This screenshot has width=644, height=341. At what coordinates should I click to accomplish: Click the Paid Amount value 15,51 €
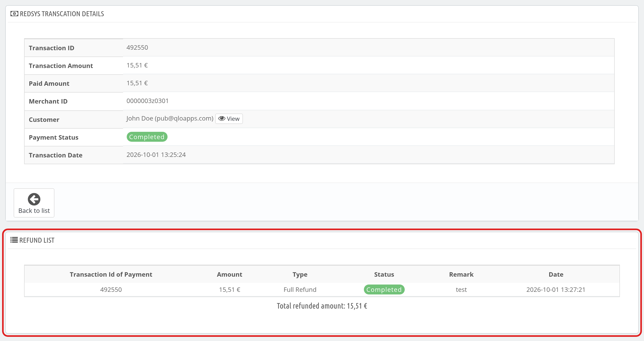pyautogui.click(x=137, y=83)
